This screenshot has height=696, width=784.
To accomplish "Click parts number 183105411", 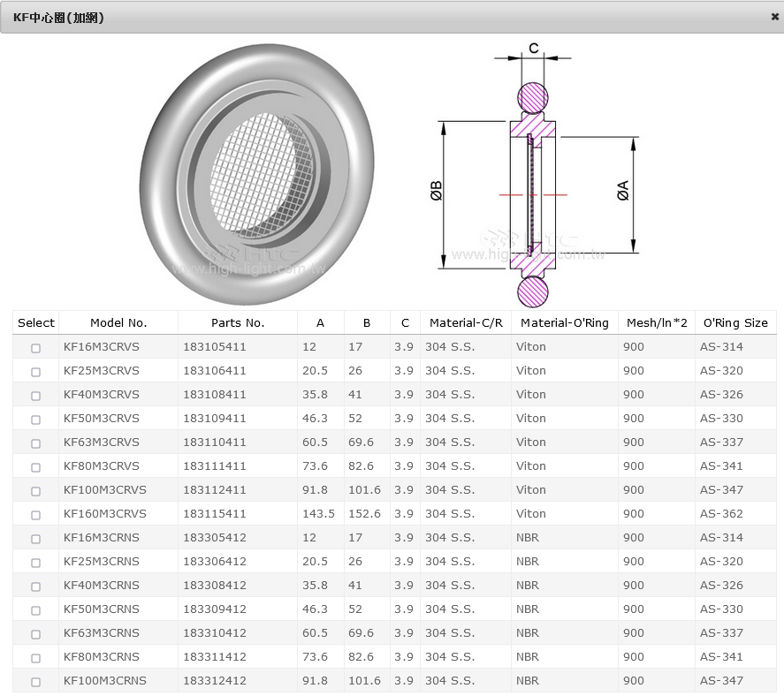I will pyautogui.click(x=215, y=347).
